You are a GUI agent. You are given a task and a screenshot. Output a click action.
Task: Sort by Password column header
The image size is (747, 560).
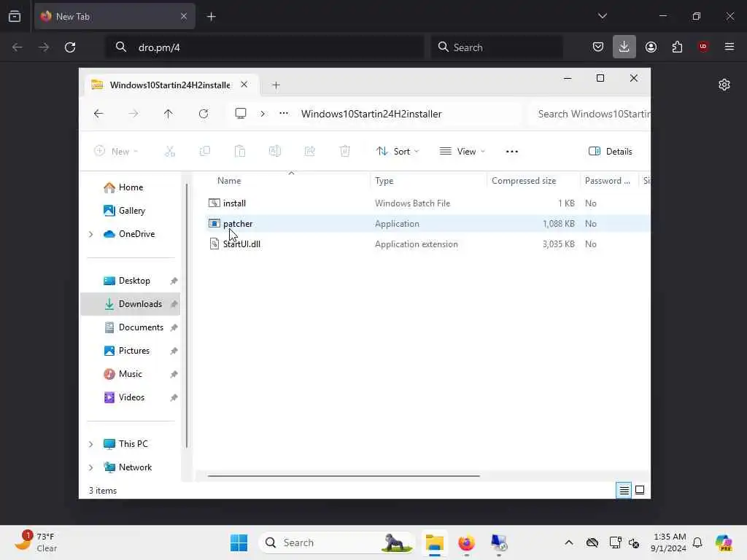tap(608, 181)
